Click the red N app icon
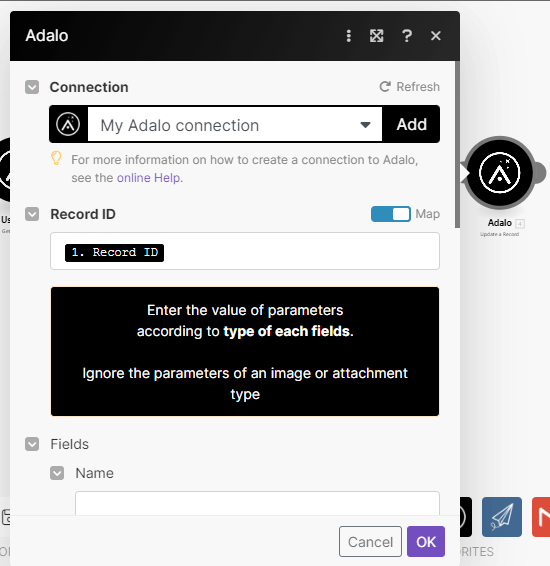Image resolution: width=550 pixels, height=566 pixels. pyautogui.click(x=541, y=517)
